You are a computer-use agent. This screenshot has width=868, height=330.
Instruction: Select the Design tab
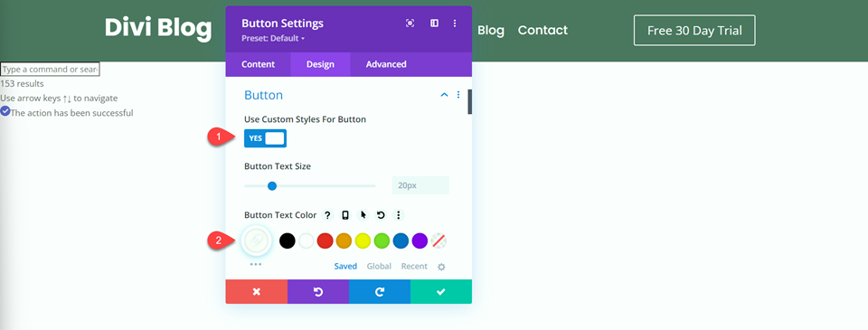click(320, 64)
